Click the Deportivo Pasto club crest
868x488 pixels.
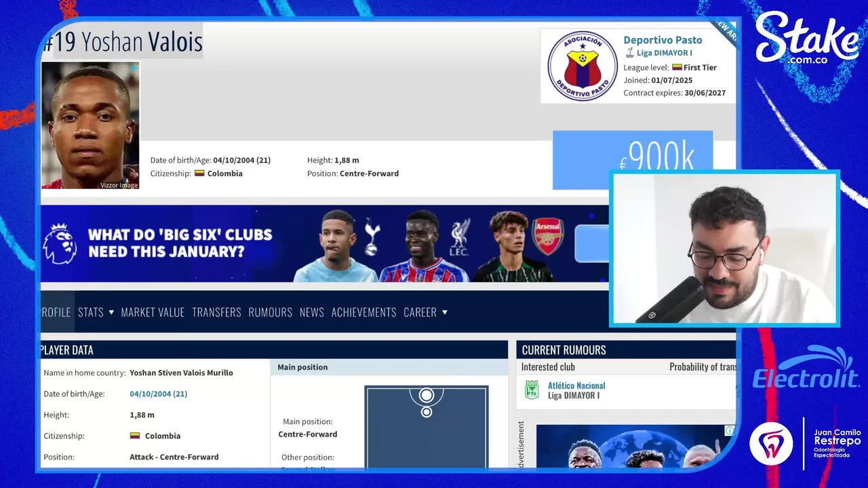pos(583,66)
